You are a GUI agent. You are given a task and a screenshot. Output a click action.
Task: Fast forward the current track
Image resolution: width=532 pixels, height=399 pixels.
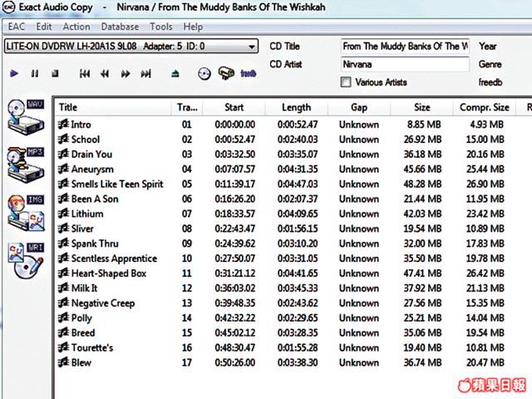pos(126,73)
